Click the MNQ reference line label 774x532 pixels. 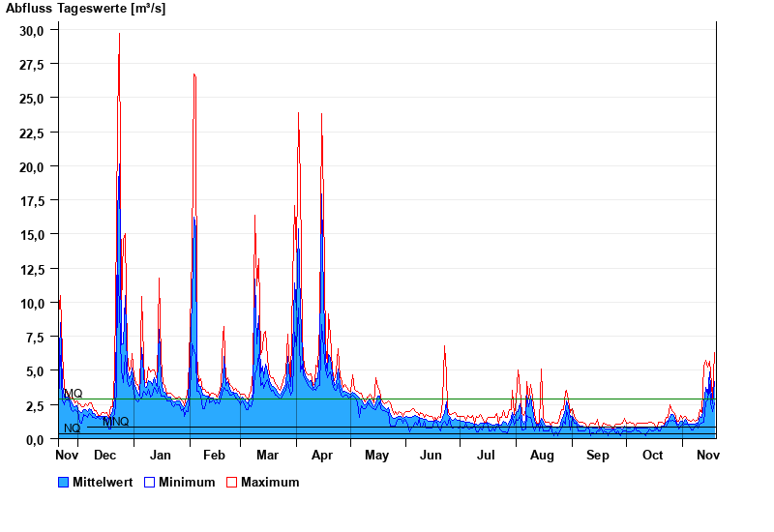pyautogui.click(x=116, y=422)
